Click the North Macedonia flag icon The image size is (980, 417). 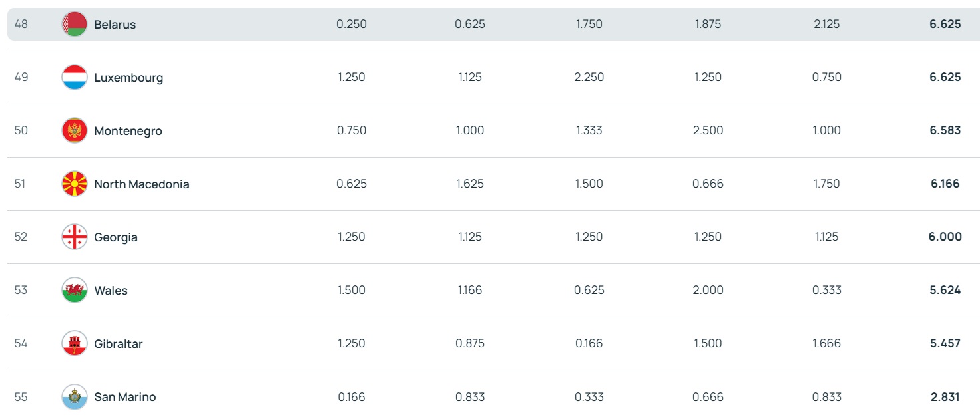pyautogui.click(x=74, y=184)
